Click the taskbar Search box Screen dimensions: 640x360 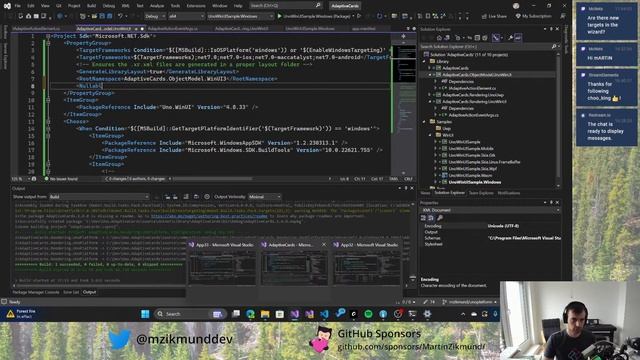click(x=190, y=314)
